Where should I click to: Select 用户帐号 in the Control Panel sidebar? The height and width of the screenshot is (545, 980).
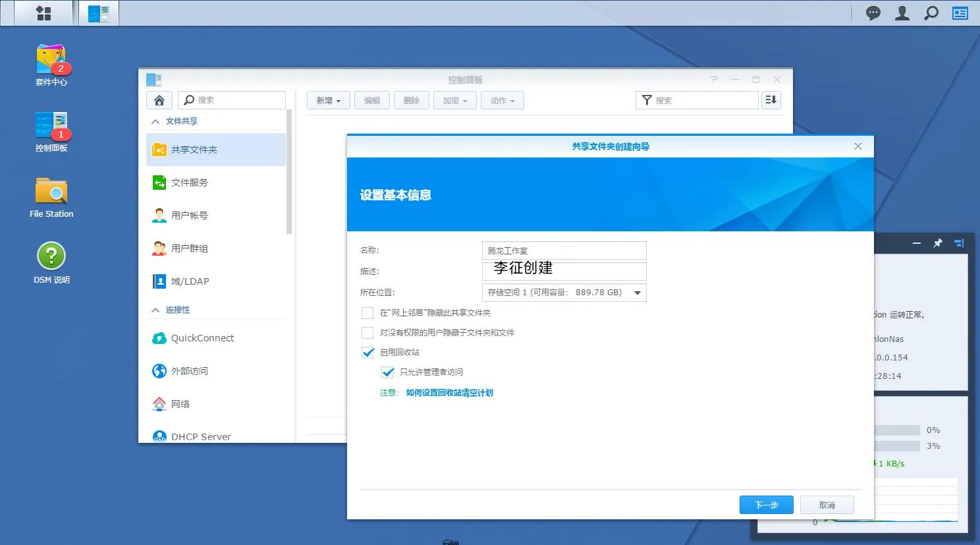191,215
